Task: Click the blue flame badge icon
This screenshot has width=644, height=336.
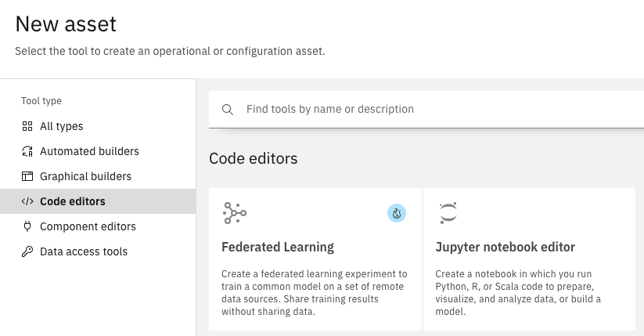Action: (397, 213)
